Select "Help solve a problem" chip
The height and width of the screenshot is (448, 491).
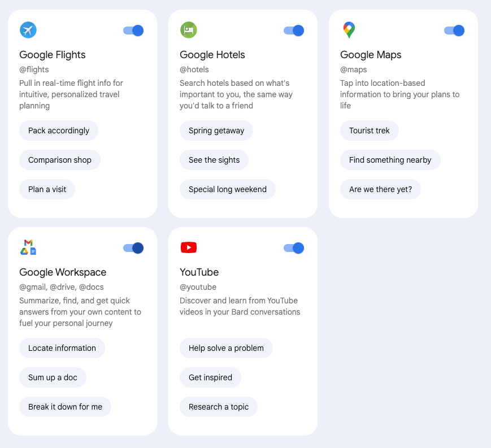point(226,348)
